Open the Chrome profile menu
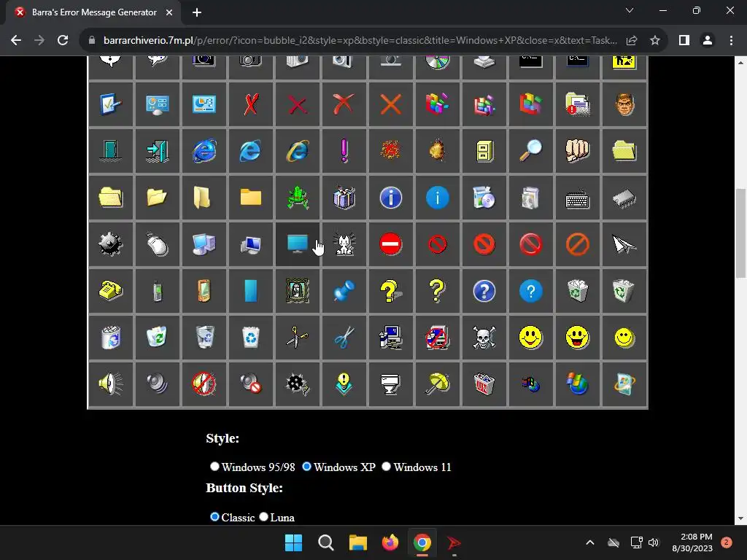The height and width of the screenshot is (560, 747). click(708, 41)
